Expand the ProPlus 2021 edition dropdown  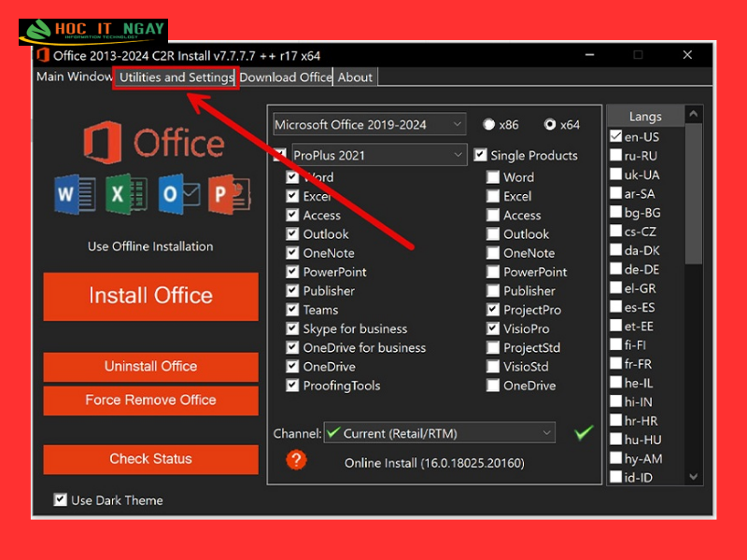379,155
